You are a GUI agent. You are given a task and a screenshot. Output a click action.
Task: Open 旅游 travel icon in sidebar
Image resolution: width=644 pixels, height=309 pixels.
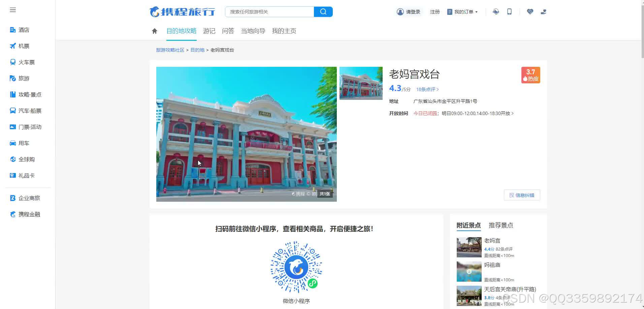pyautogui.click(x=13, y=79)
